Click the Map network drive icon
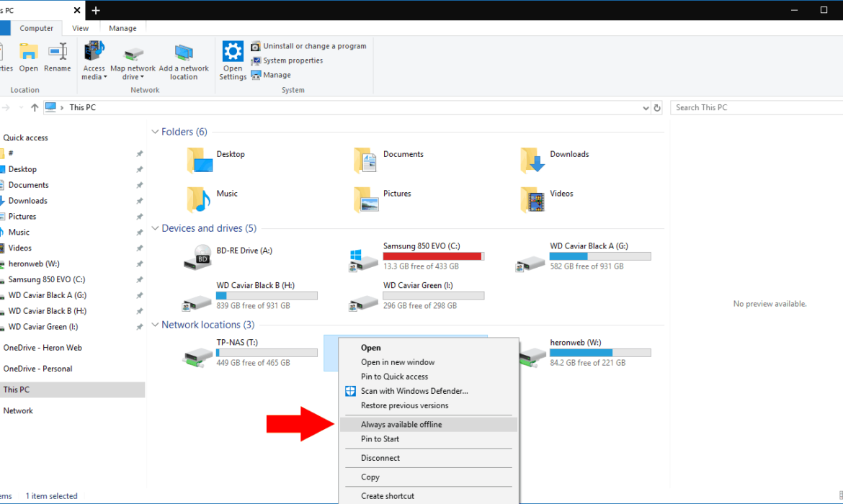This screenshot has width=843, height=504. click(133, 54)
